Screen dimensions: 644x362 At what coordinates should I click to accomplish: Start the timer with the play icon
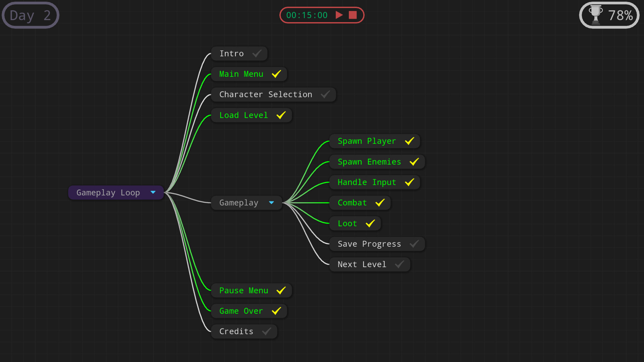tap(339, 15)
